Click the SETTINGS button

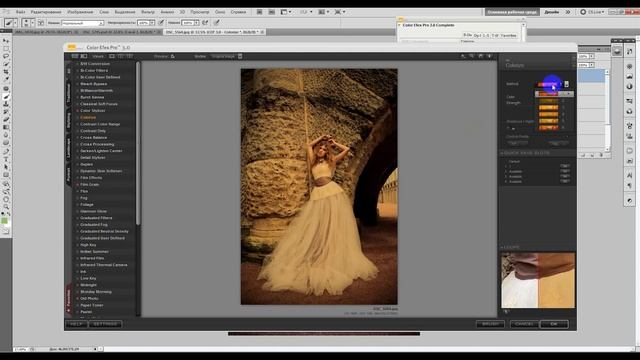[105, 324]
